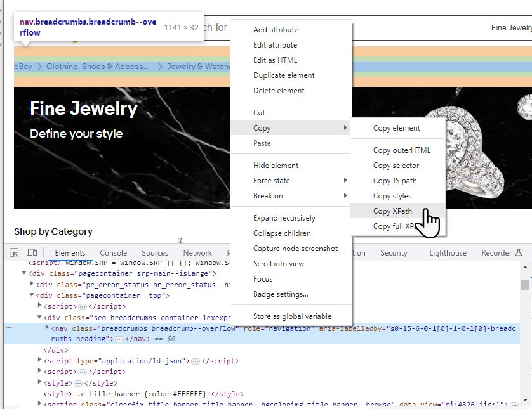Click the Clothing, Shoes & Accessories breadcrumb
532x409 pixels.
click(x=97, y=67)
